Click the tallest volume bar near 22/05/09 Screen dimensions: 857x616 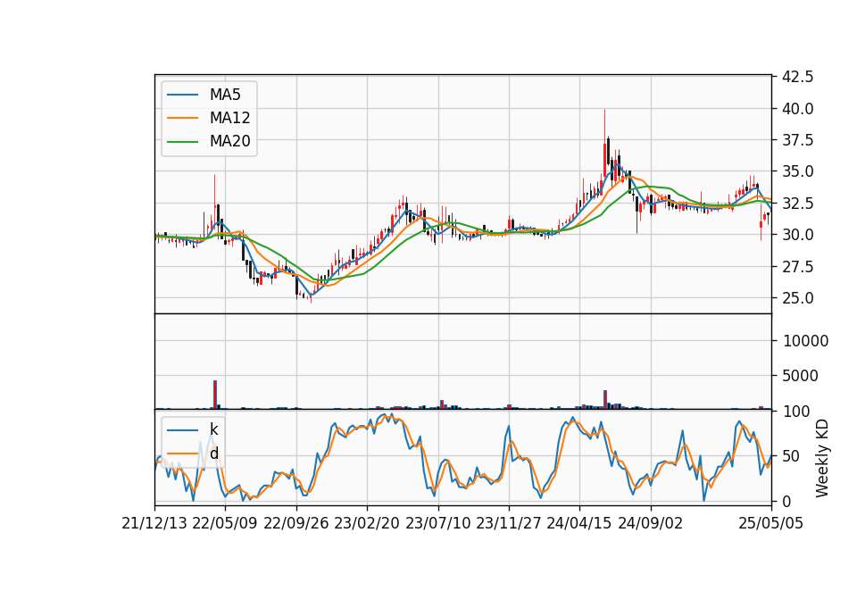coord(215,395)
